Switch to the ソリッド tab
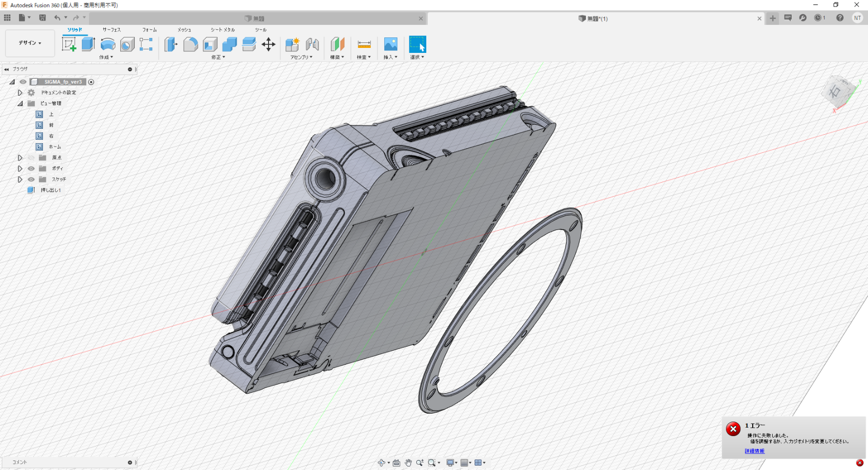Image resolution: width=868 pixels, height=470 pixels. (75, 30)
